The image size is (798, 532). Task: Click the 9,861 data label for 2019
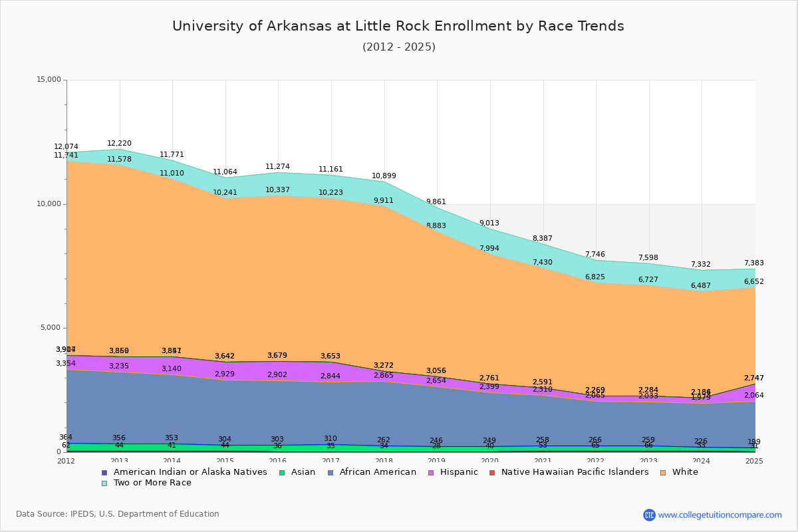(436, 202)
